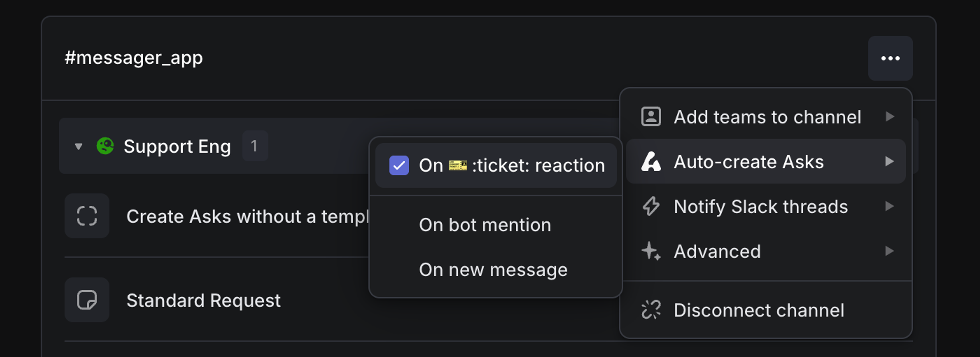Screen dimensions: 980x357
Task: Click the #messager_app channel name
Action: click(133, 58)
